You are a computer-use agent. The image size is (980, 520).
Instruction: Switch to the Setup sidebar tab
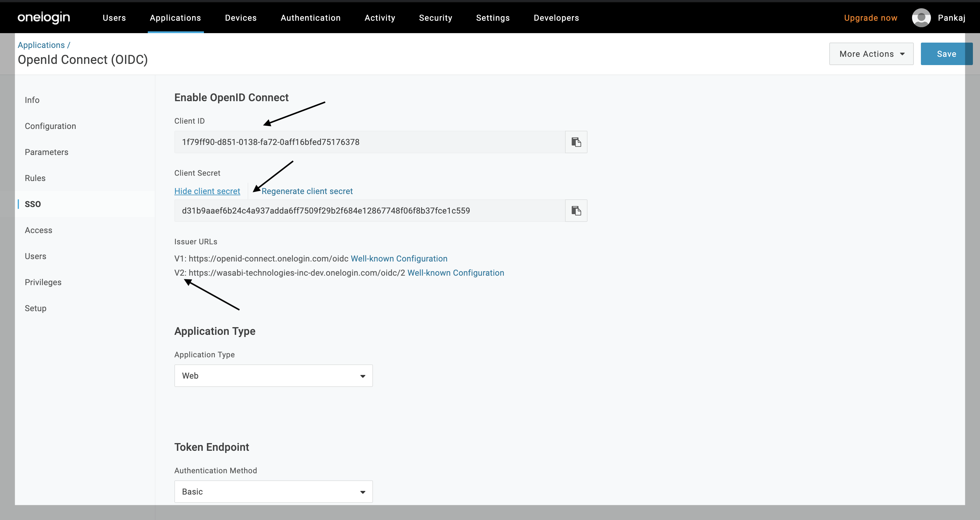[35, 308]
